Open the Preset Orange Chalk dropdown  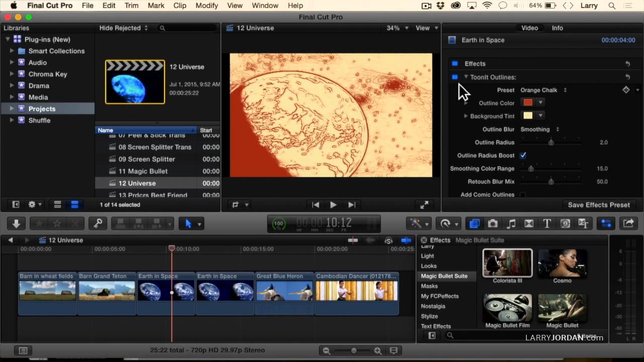pyautogui.click(x=544, y=90)
